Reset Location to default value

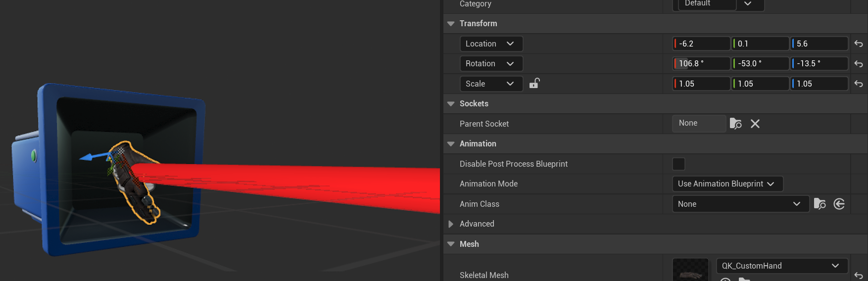tap(859, 44)
